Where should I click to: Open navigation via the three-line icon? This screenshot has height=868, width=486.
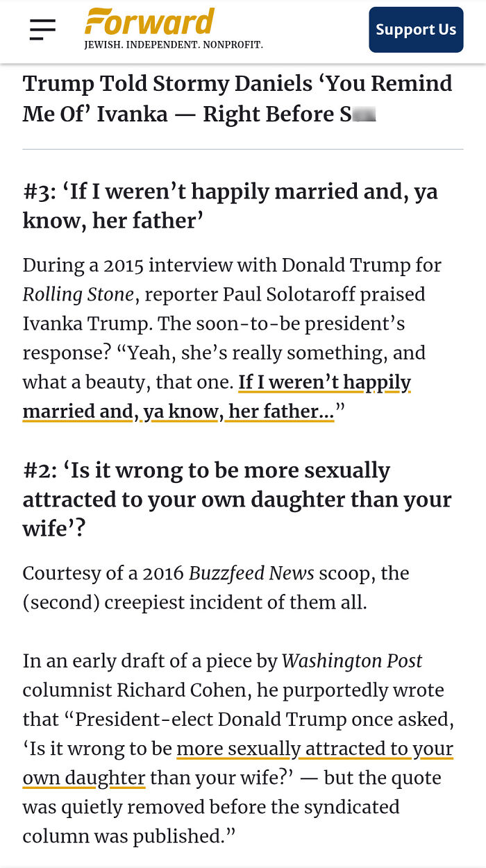42,29
